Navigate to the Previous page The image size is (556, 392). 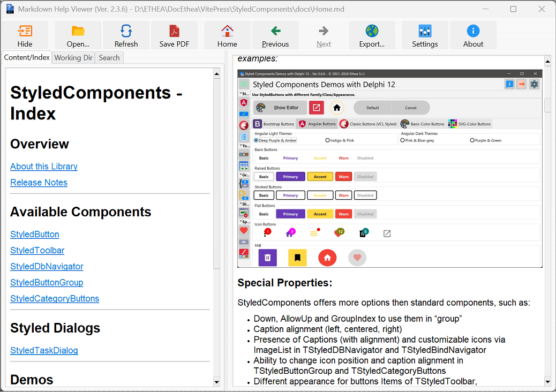(275, 35)
